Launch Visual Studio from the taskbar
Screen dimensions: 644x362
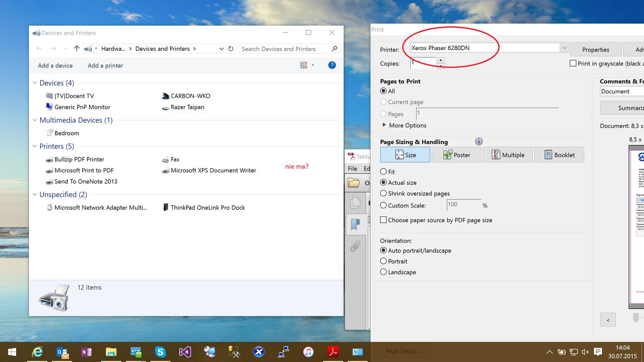click(185, 352)
